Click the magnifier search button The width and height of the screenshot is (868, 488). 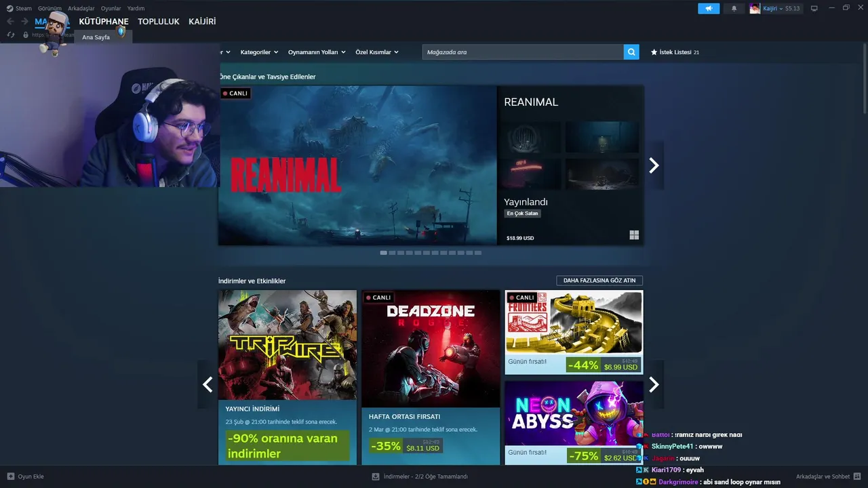(631, 52)
